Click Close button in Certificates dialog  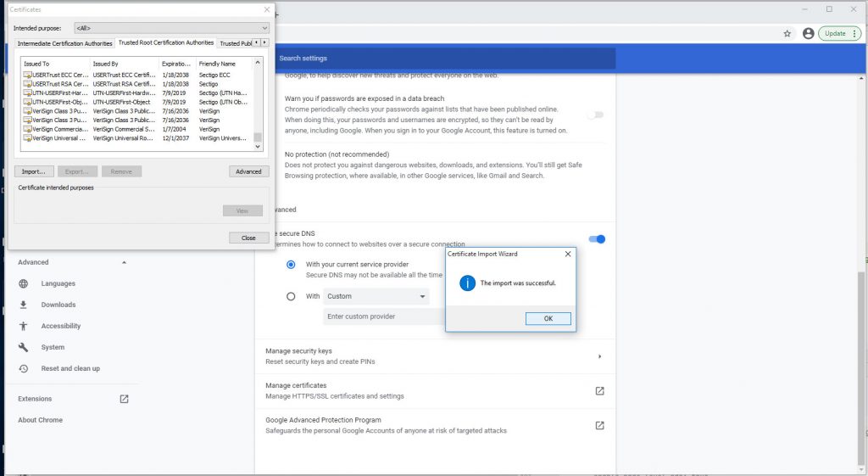click(x=248, y=238)
